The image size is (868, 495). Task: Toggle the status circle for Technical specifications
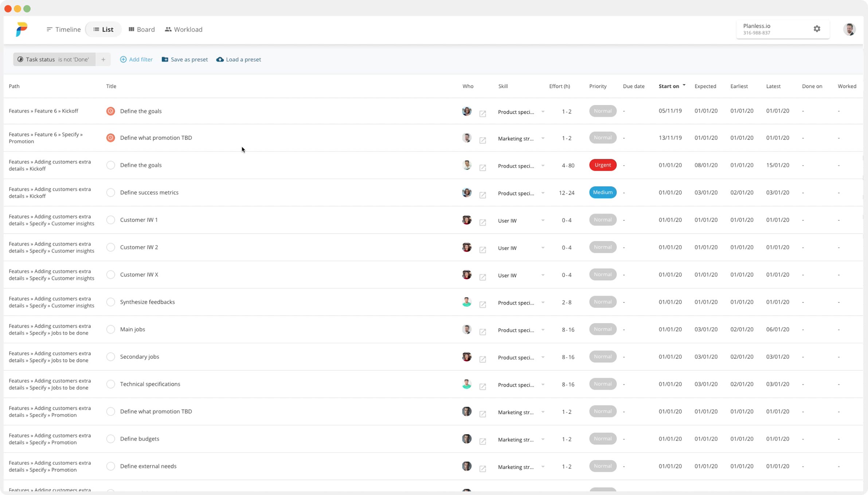[110, 384]
